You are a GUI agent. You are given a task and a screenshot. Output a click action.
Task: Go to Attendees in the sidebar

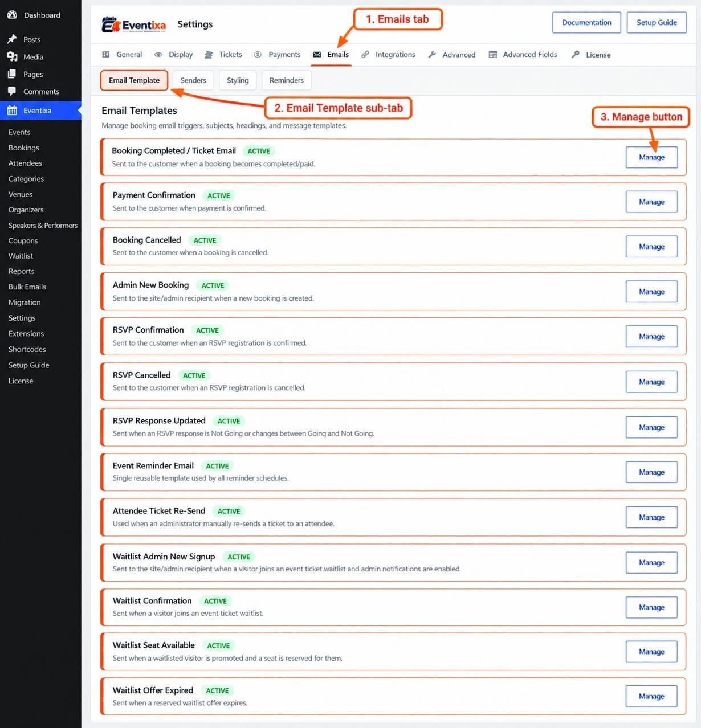coord(25,163)
